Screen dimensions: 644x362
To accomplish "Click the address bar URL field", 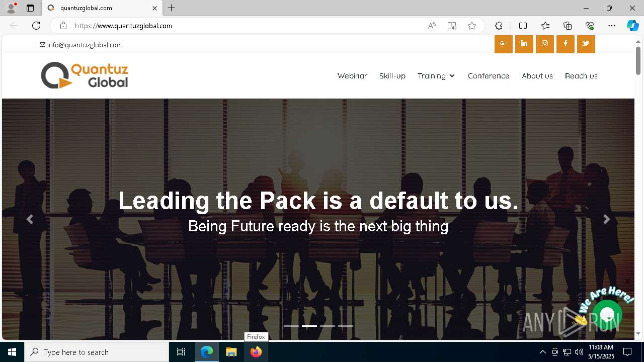I will 247,26.
